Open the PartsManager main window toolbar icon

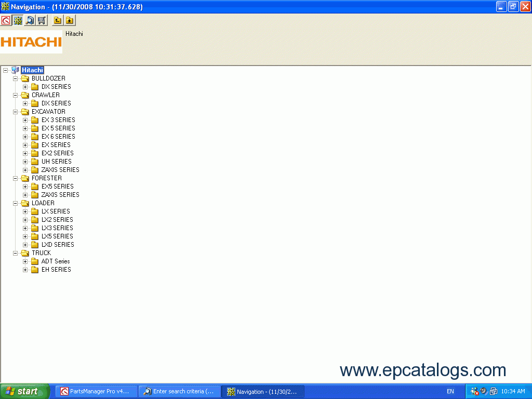point(6,21)
